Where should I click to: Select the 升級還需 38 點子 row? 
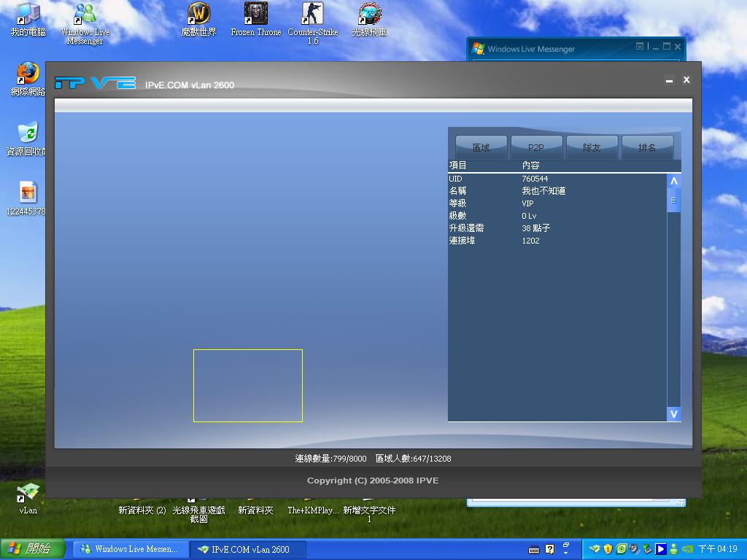tap(557, 228)
